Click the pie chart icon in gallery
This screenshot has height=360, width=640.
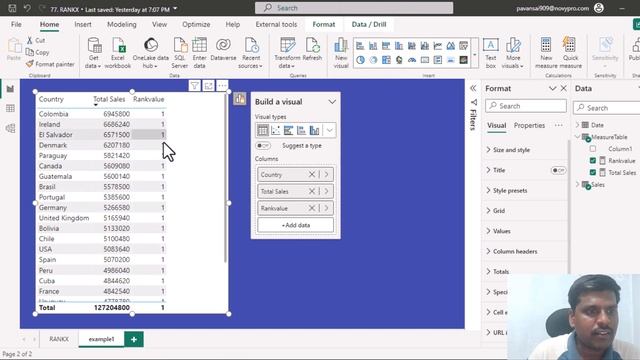(x=360, y=60)
